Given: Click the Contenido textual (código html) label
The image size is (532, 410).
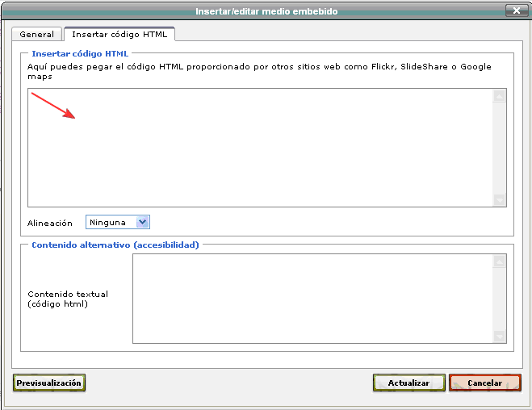Looking at the screenshot, I should (x=68, y=299).
